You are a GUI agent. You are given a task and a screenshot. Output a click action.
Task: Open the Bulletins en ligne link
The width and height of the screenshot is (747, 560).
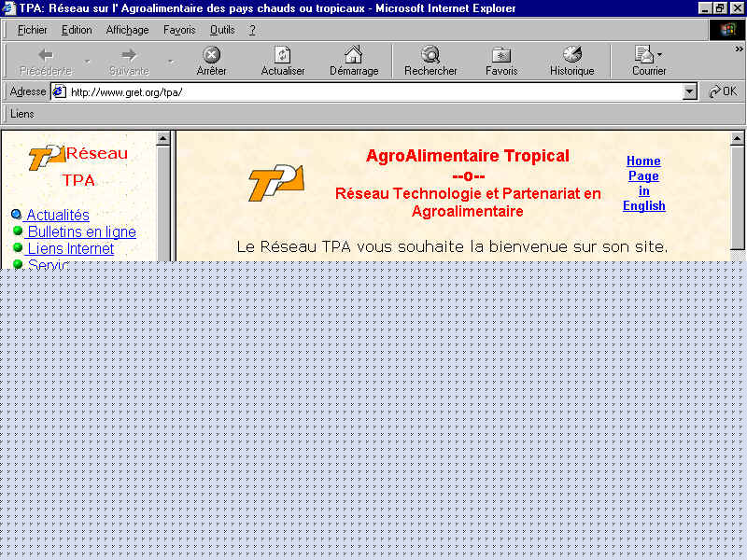pyautogui.click(x=82, y=231)
